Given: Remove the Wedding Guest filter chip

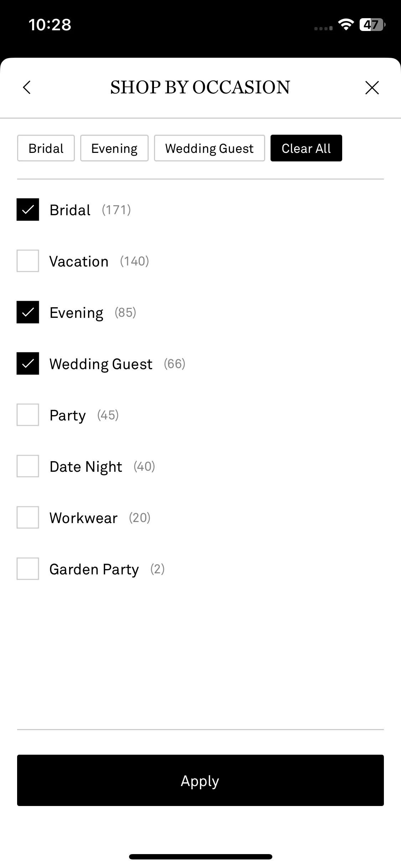Looking at the screenshot, I should pyautogui.click(x=210, y=148).
